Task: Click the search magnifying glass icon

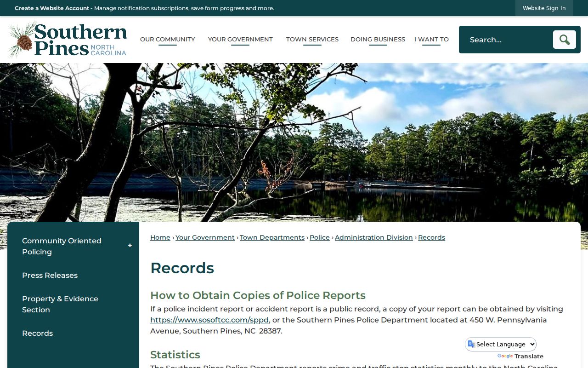Action: pyautogui.click(x=564, y=40)
